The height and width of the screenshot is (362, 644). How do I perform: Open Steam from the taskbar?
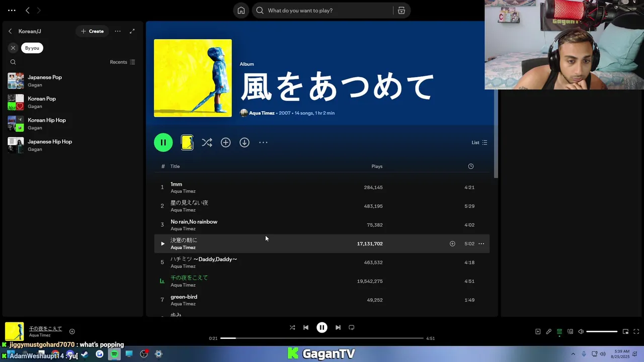[85, 354]
